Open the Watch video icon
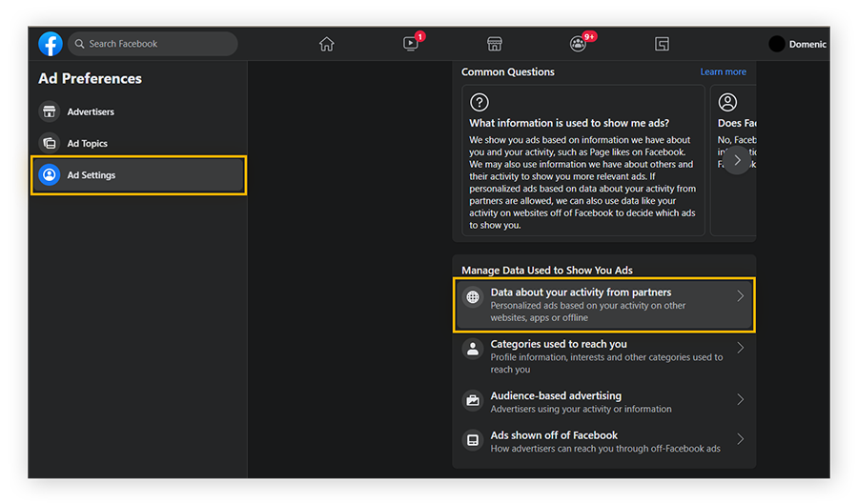The width and height of the screenshot is (858, 504). pos(411,44)
